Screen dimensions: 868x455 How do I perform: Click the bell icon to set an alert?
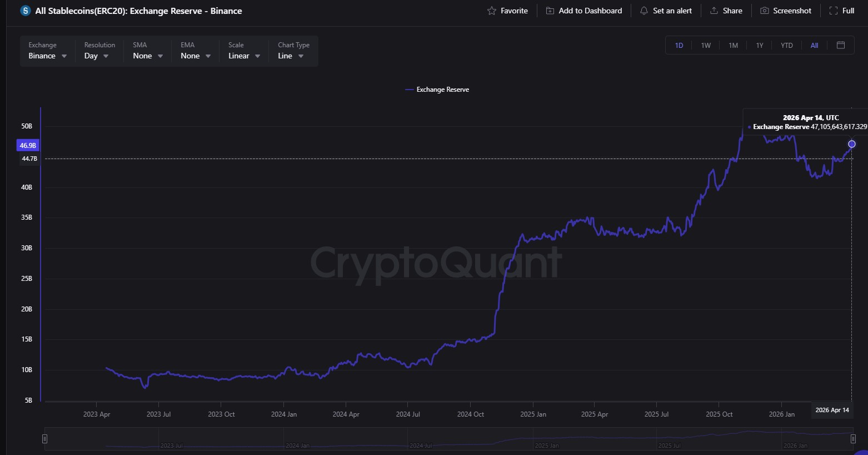tap(644, 10)
